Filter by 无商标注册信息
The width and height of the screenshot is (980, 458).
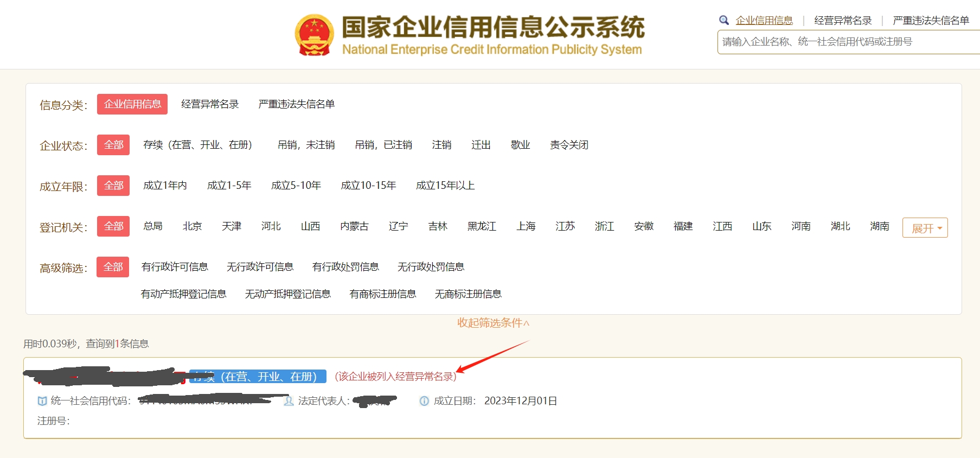[468, 294]
